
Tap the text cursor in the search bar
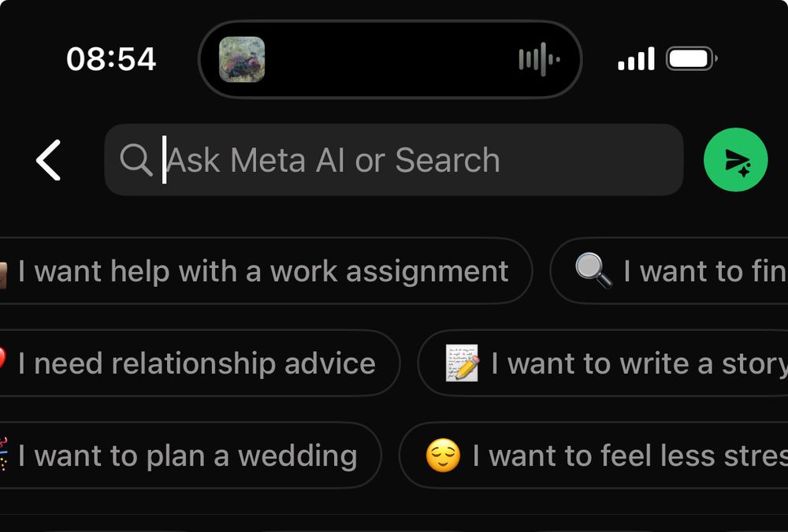(165, 160)
